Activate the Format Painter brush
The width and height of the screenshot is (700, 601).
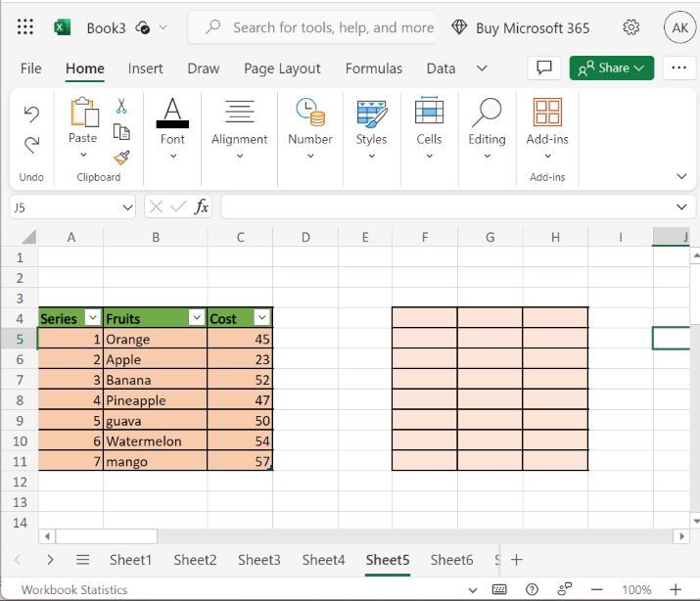(121, 157)
